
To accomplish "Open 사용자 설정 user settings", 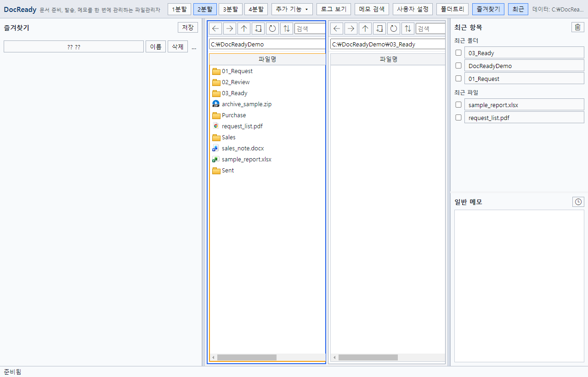I will point(413,9).
